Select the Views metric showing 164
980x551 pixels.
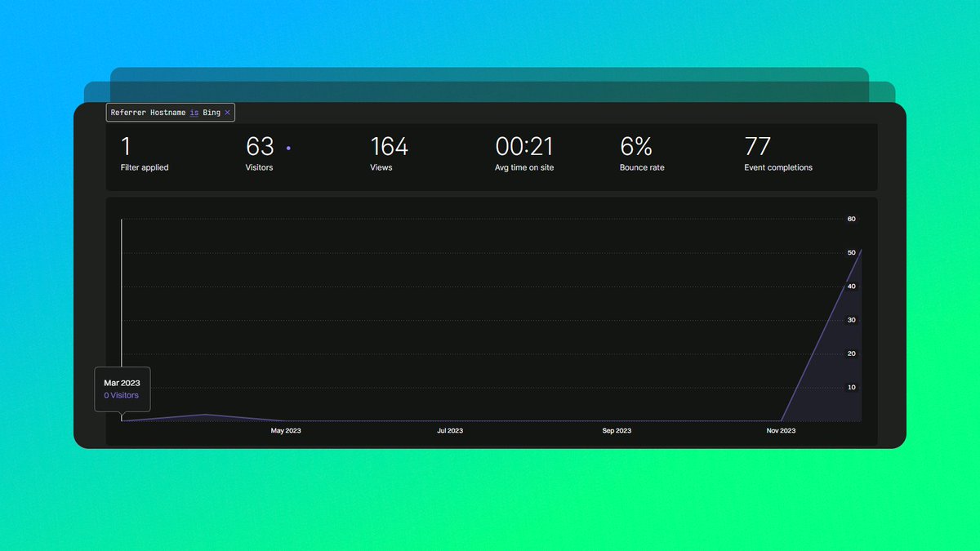390,154
